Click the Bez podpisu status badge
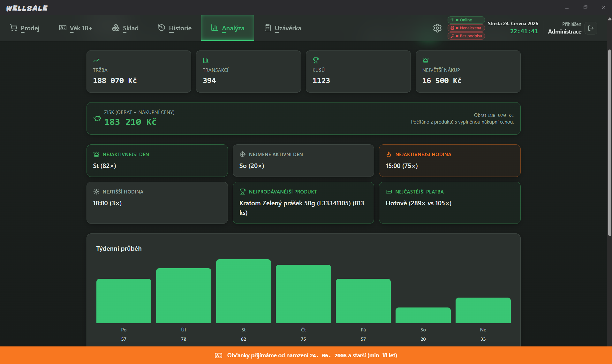This screenshot has height=364, width=612. point(466,36)
